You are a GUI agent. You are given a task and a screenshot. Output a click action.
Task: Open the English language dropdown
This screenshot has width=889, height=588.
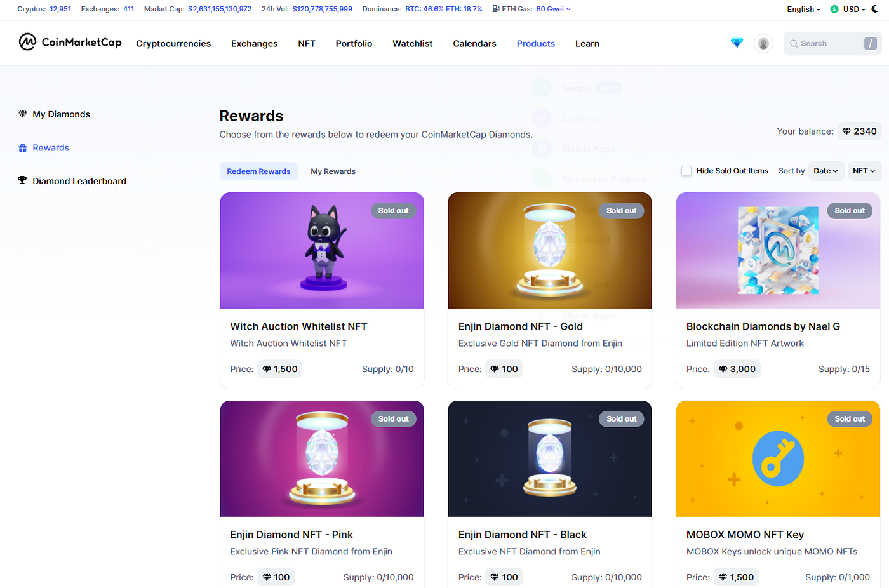(803, 10)
